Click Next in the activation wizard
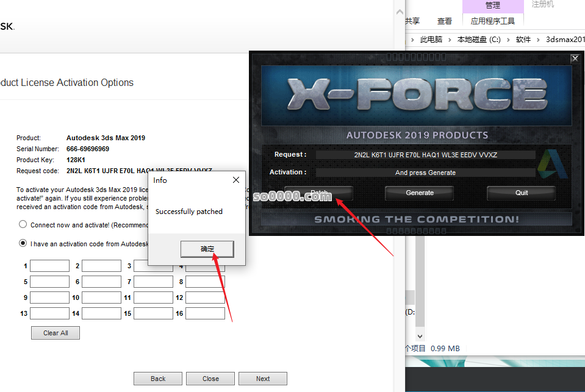Screen dimensions: 585x392 click(x=263, y=379)
